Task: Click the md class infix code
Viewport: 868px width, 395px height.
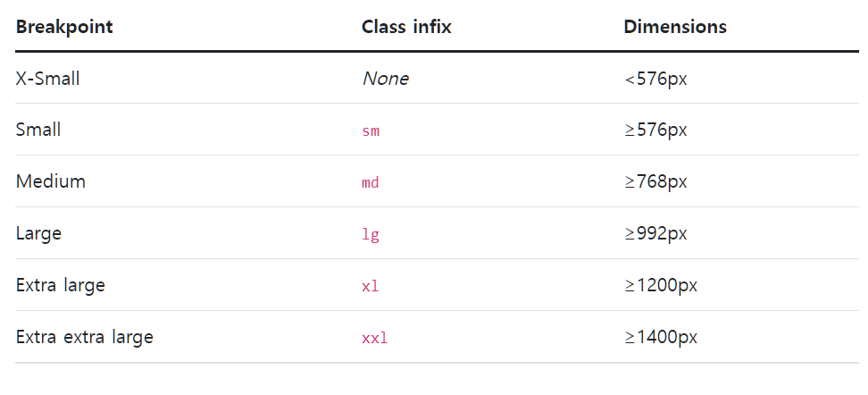Action: pos(371,183)
